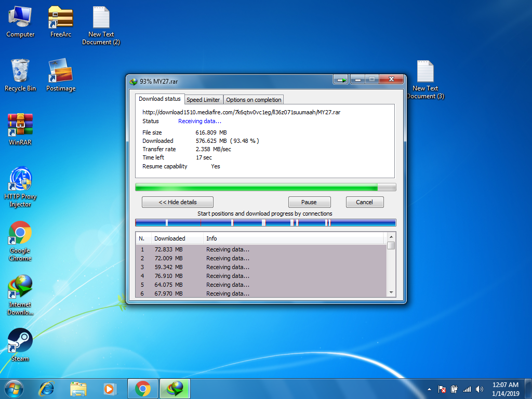
Task: Select connection row 76.910 MB
Action: 261,276
